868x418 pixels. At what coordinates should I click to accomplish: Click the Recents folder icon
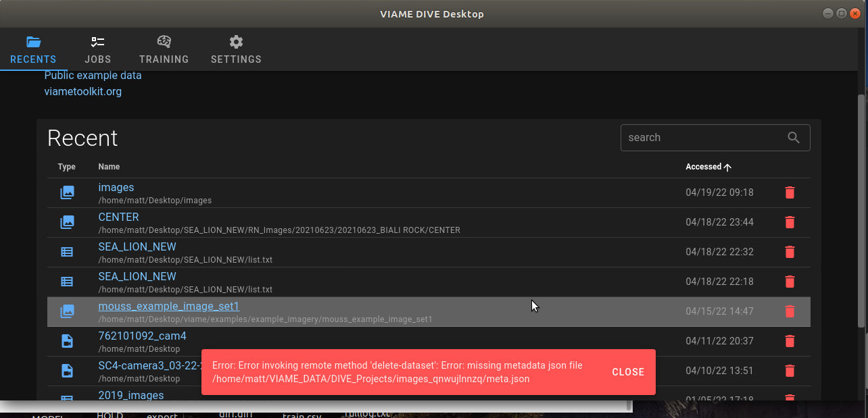point(33,42)
